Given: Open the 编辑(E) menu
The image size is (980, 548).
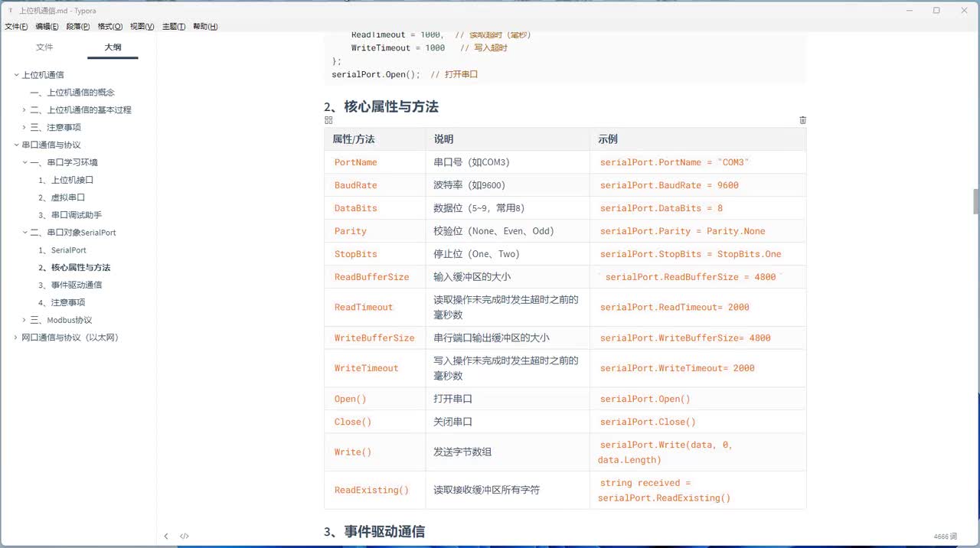Looking at the screenshot, I should [47, 27].
